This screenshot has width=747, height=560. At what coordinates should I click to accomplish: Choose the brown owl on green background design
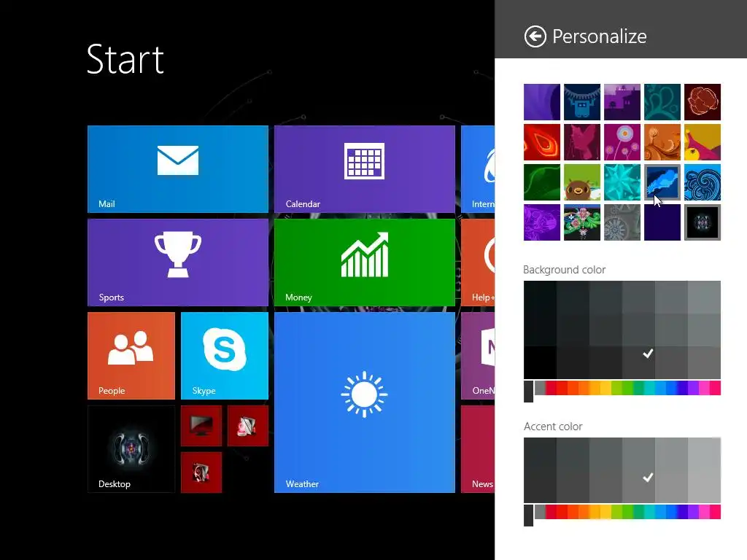pos(581,182)
